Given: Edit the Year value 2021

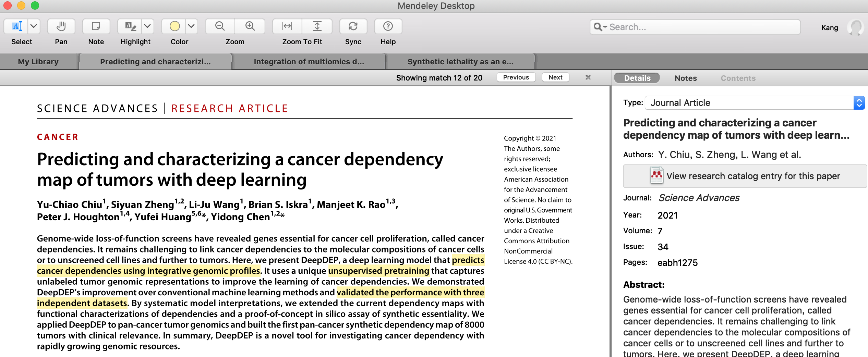Looking at the screenshot, I should click(x=667, y=216).
